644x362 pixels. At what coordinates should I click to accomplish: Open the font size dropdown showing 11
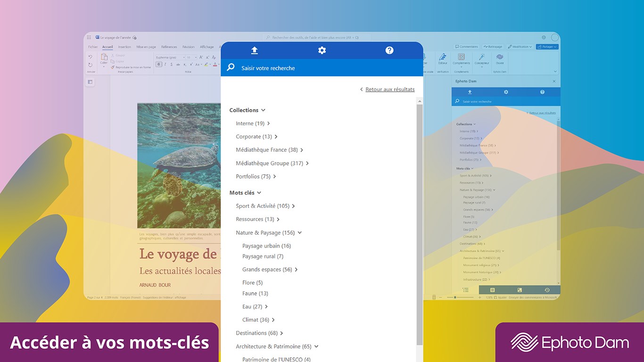tap(191, 57)
